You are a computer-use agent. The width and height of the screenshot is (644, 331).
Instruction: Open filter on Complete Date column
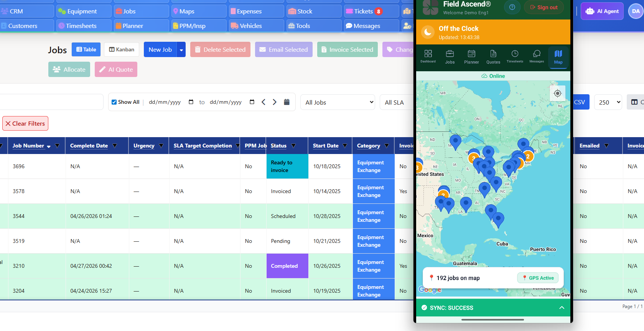115,146
